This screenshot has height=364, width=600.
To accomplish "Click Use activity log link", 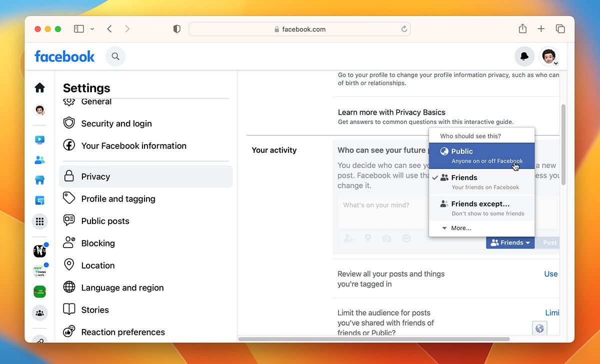I will [x=551, y=274].
